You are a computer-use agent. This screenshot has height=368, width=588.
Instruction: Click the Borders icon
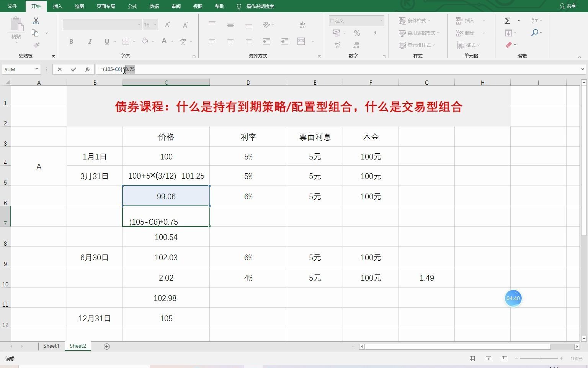126,41
